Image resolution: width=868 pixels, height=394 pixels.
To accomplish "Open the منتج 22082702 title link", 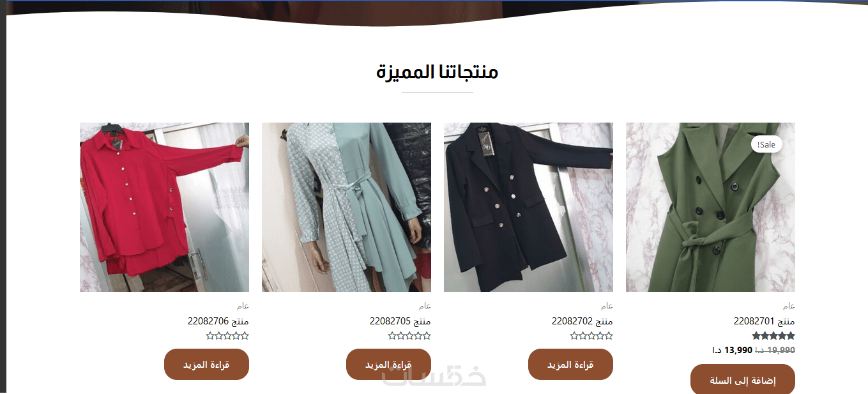I will coord(582,321).
